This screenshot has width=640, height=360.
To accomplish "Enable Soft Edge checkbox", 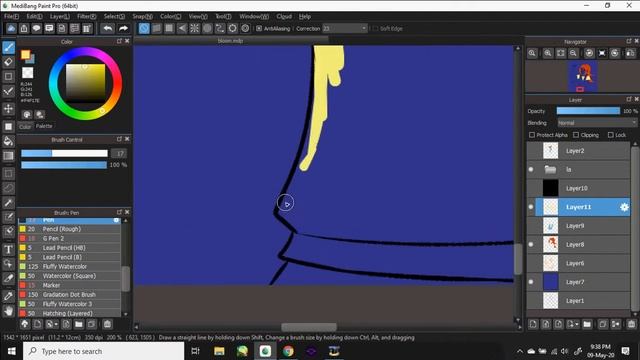I will [x=375, y=28].
